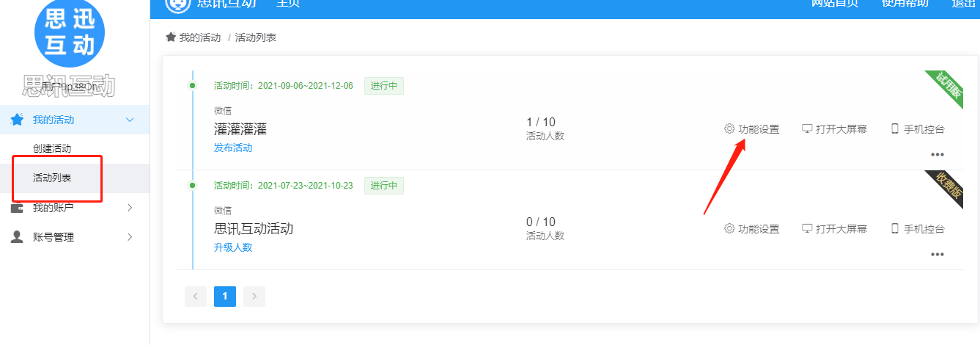
Task: Click star icon beside 我的活动 in sidebar
Action: coord(17,120)
